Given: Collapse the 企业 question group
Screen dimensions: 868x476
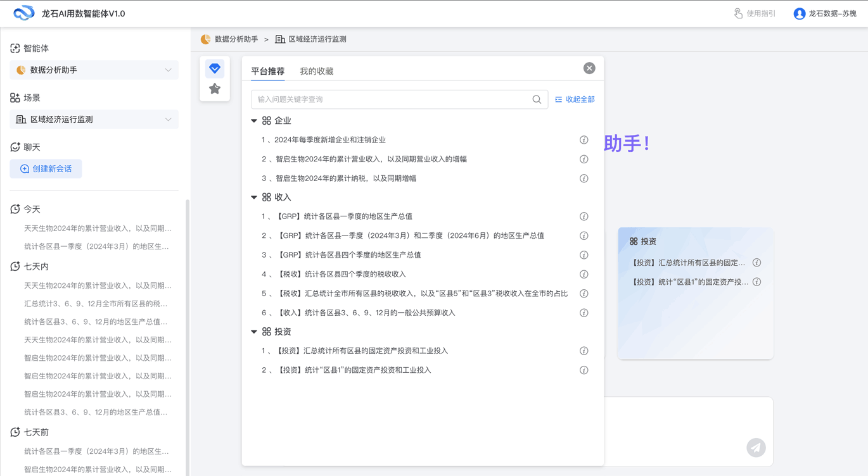Looking at the screenshot, I should pos(254,120).
